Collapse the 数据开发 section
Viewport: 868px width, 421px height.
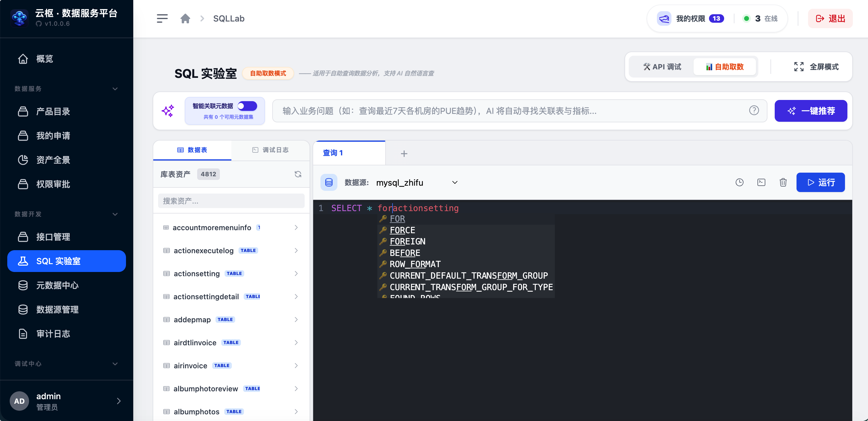pyautogui.click(x=115, y=214)
